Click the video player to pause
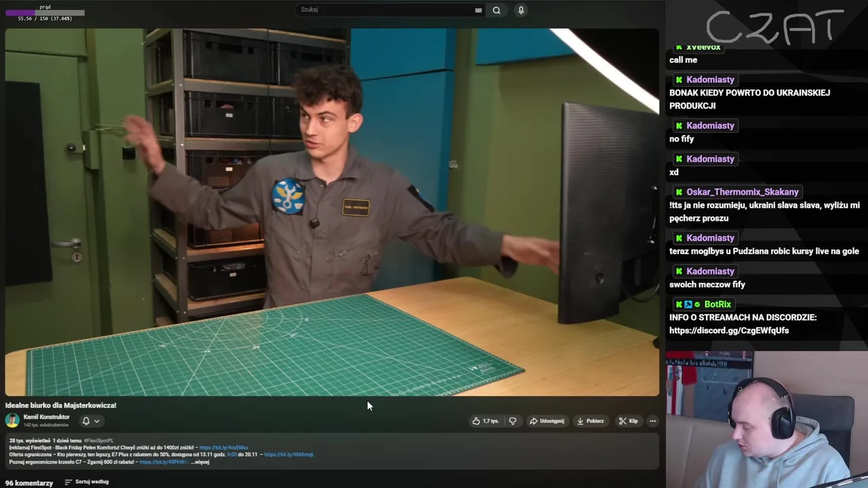This screenshot has width=868, height=488. pos(332,212)
